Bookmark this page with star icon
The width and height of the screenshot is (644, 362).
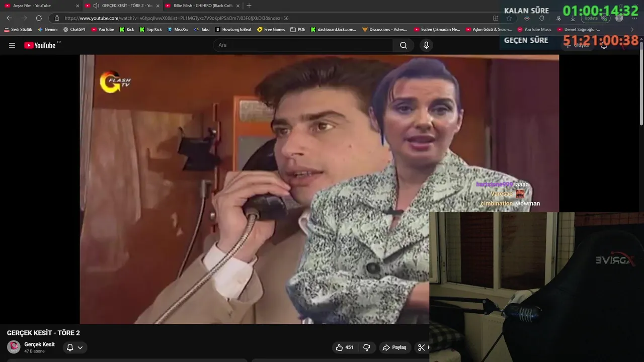coord(509,18)
